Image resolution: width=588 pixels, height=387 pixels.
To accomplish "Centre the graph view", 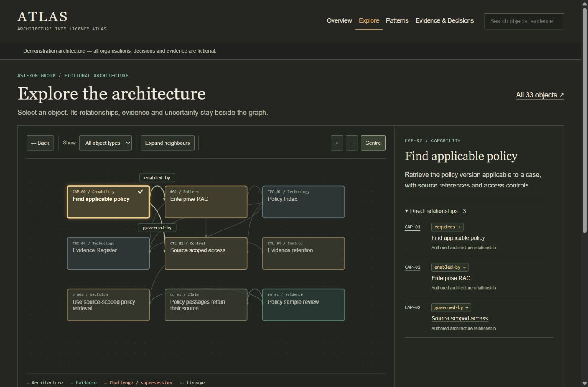I will pyautogui.click(x=373, y=143).
